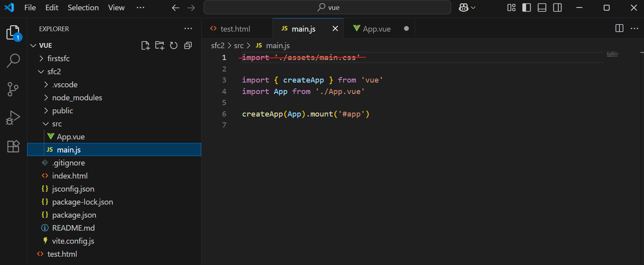Open the Search view in activity bar

(13, 60)
